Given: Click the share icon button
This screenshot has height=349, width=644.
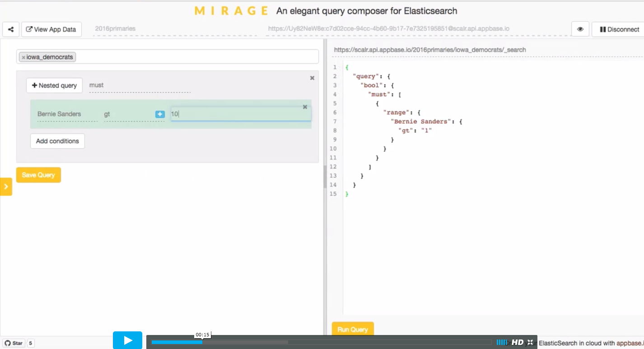Looking at the screenshot, I should coord(11,29).
